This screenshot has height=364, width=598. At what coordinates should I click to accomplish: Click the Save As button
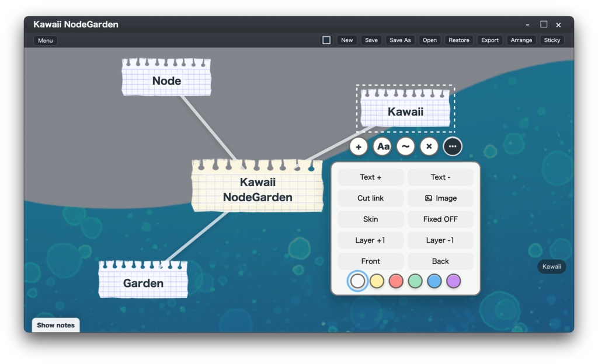[x=400, y=40]
